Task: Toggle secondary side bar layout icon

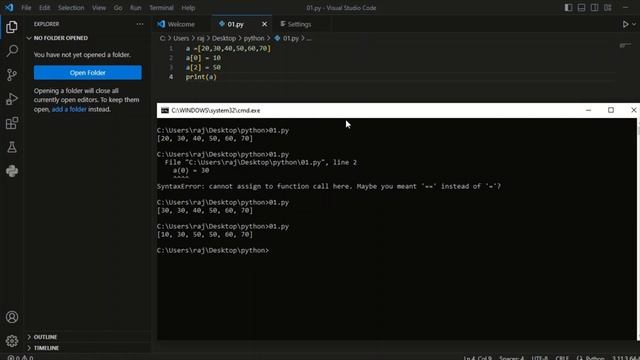Action: [x=595, y=8]
